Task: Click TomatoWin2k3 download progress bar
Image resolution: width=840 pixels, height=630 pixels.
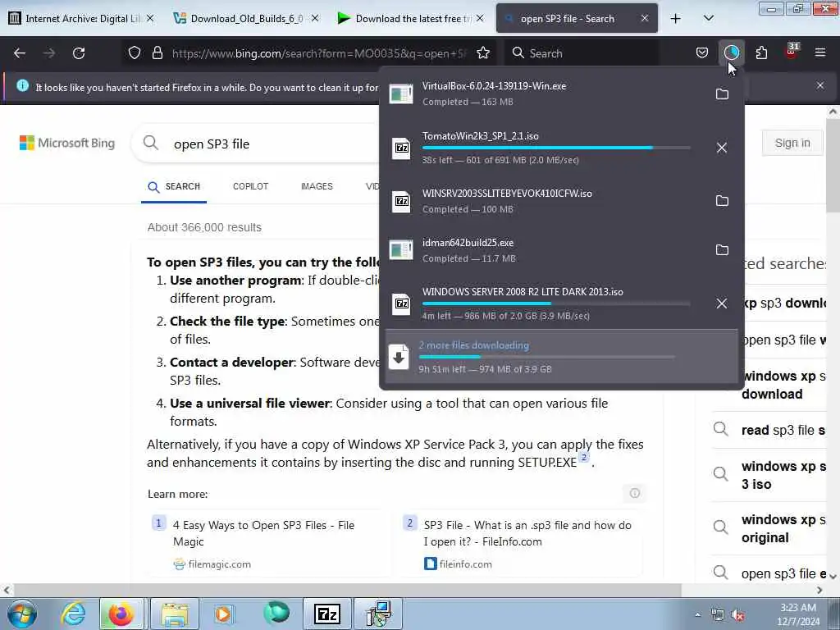Action: click(x=556, y=148)
